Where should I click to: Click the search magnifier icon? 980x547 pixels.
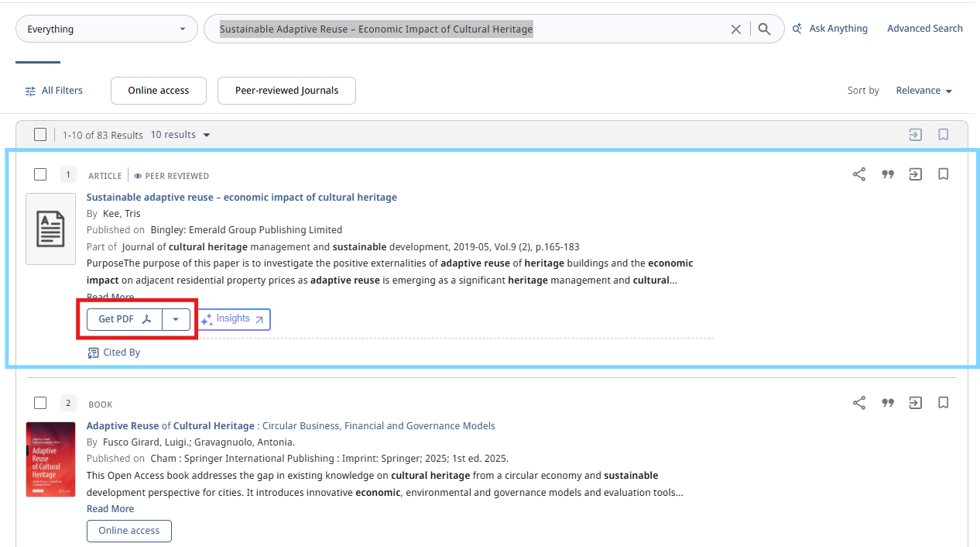pos(764,29)
